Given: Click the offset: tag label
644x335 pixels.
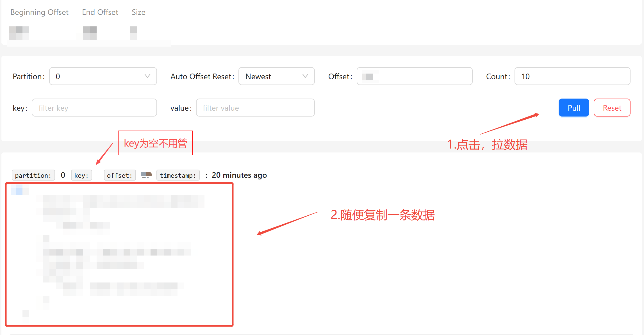Looking at the screenshot, I should 120,175.
